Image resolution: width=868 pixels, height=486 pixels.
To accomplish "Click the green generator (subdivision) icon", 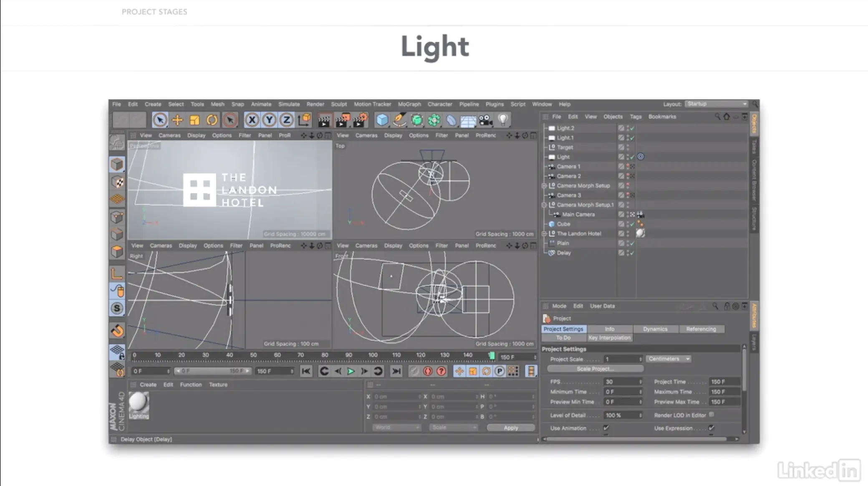I will [x=417, y=120].
